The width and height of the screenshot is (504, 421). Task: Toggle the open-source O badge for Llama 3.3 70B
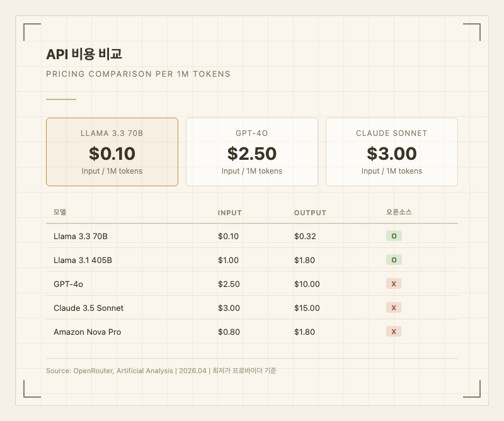pos(393,236)
